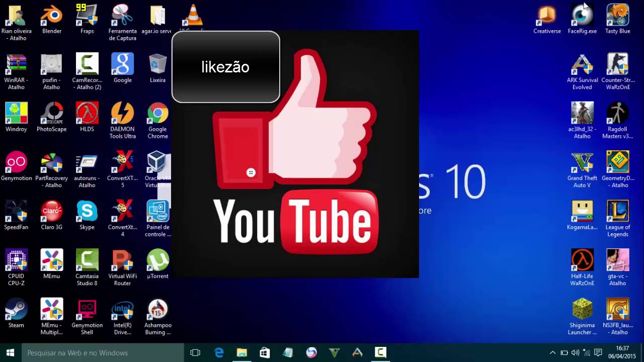Open Grand Theft Auto V shortcut
Image resolution: width=644 pixels, height=362 pixels.
click(x=582, y=169)
